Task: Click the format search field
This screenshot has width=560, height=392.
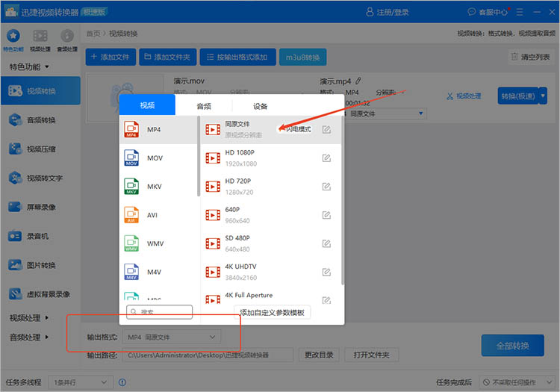Action: coord(159,311)
